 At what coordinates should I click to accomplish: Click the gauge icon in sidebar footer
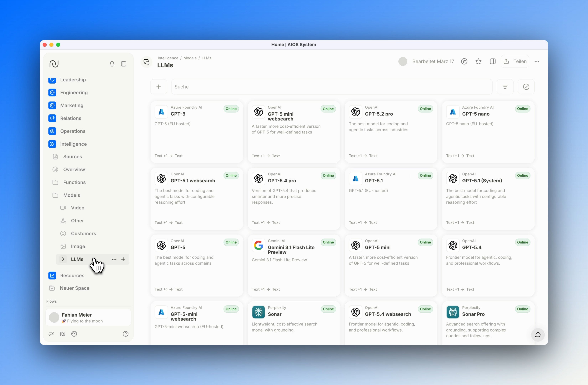point(74,334)
